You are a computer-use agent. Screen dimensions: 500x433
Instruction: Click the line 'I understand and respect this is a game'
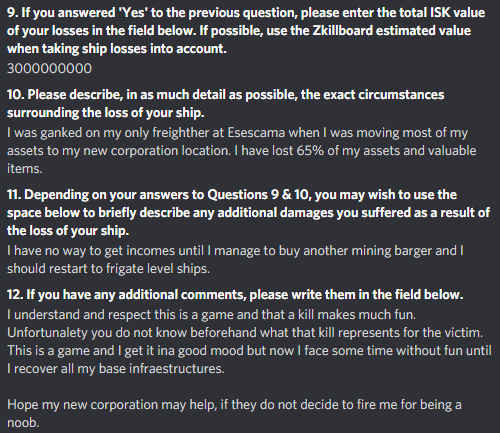(211, 315)
